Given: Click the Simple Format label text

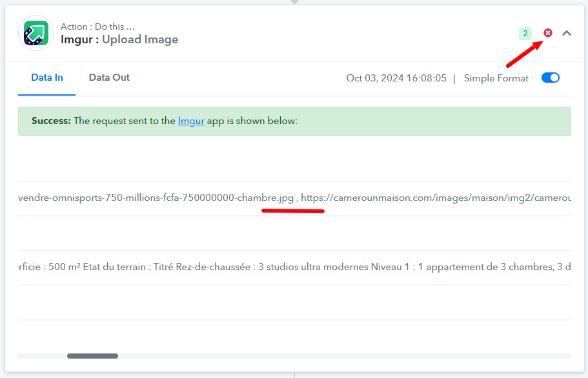Looking at the screenshot, I should point(496,78).
